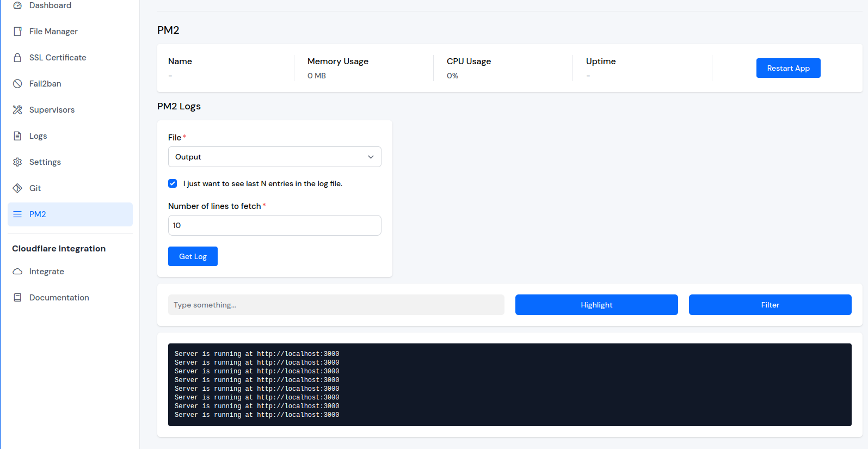
Task: Restart the PM2 app
Action: click(788, 68)
